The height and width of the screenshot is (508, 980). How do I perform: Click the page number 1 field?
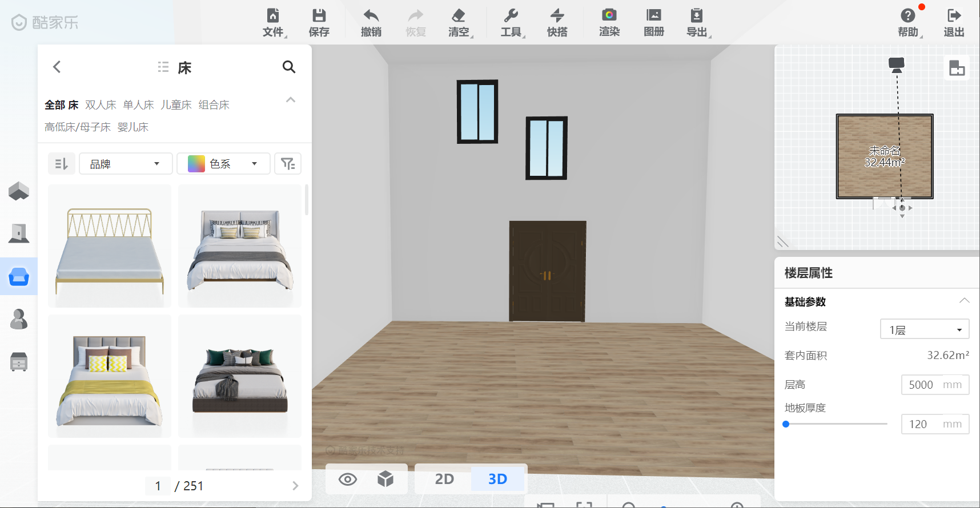pyautogui.click(x=158, y=486)
